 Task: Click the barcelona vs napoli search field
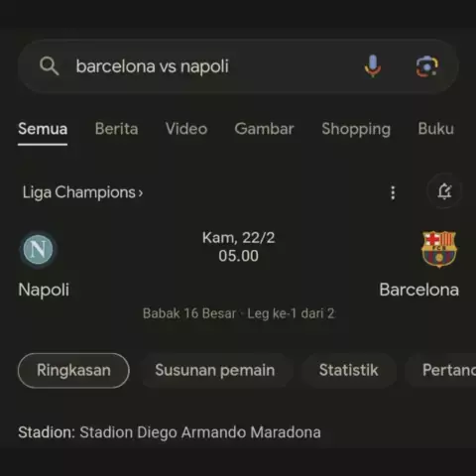238,66
